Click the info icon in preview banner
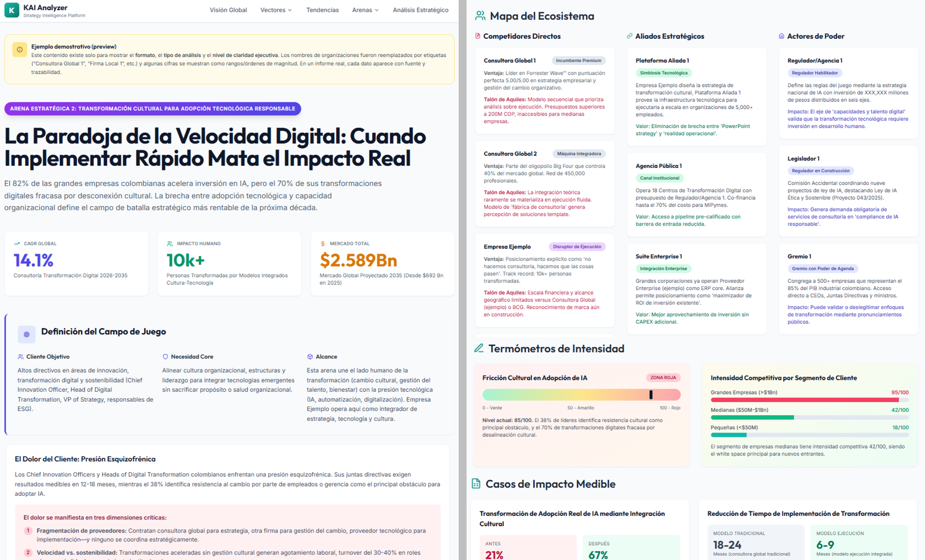This screenshot has height=560, width=925. tap(19, 49)
